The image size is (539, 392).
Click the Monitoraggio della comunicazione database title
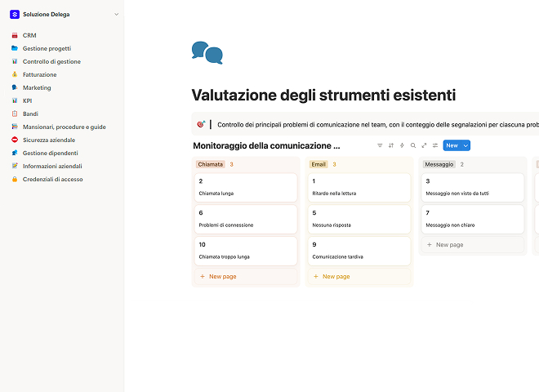(x=266, y=146)
